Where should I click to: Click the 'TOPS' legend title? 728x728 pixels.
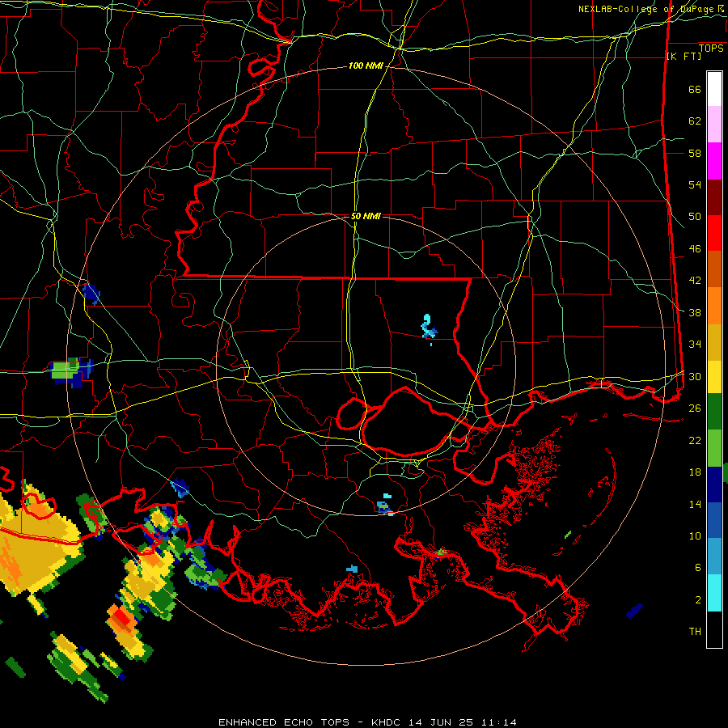pyautogui.click(x=711, y=49)
